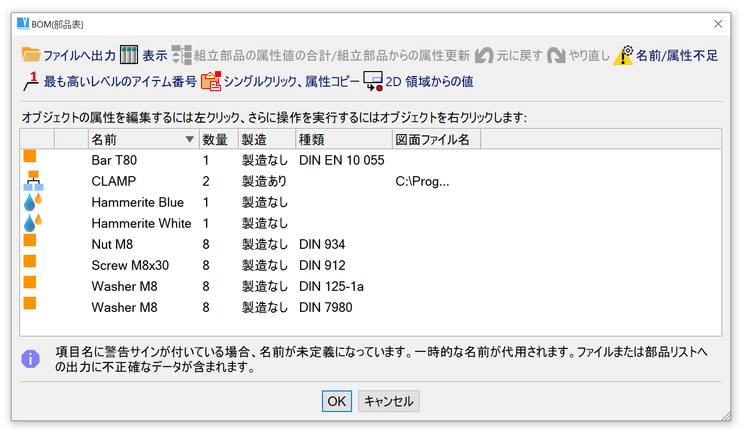Screen dimensions: 743x432
Task: Select the Screw M8x30 row name
Action: click(x=130, y=265)
